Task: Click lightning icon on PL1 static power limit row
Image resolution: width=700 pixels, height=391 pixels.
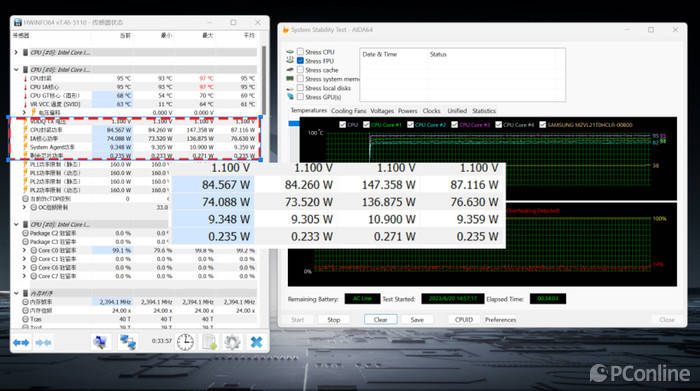Action: [x=26, y=164]
